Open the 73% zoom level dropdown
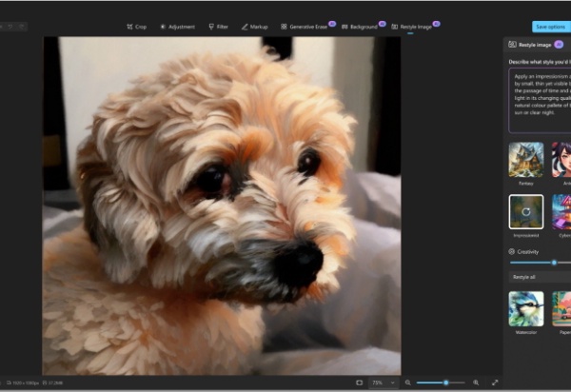The image size is (571, 392). tap(383, 382)
